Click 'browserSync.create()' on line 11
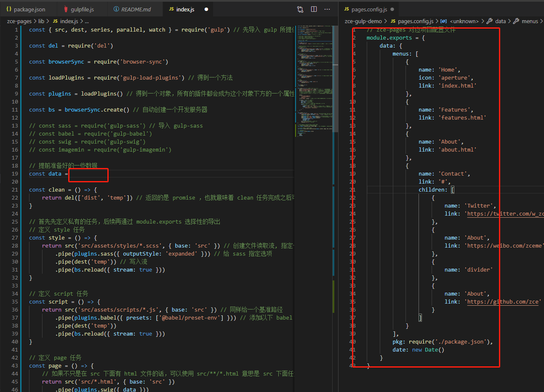Viewport: 544px width, 392px height. pyautogui.click(x=97, y=110)
